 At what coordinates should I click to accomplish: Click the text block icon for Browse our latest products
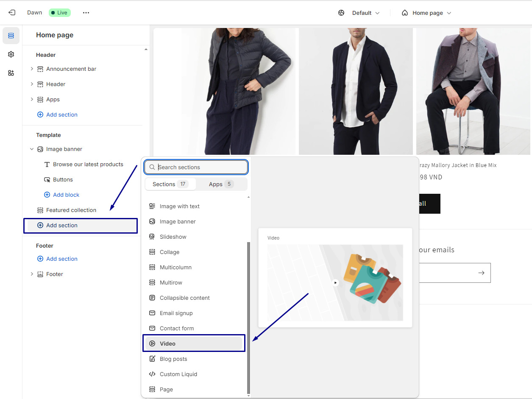point(47,164)
